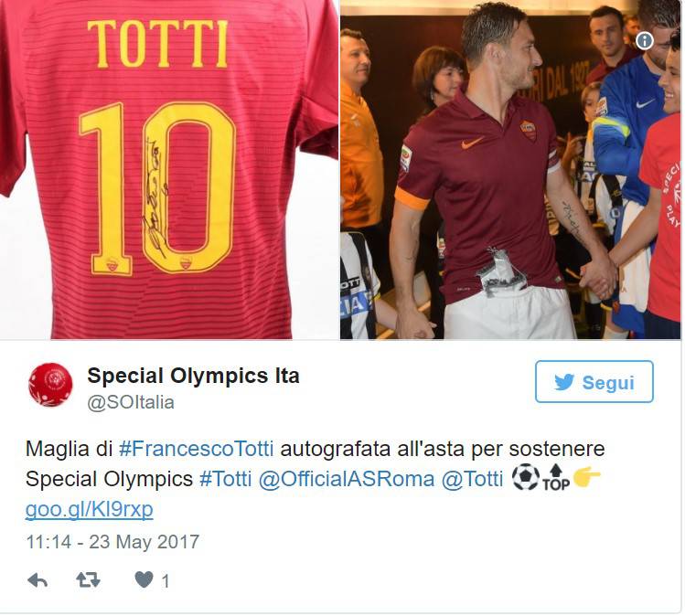Open the @OfficialASRoma mention
Image resolution: width=685 pixels, height=616 pixels.
point(347,479)
